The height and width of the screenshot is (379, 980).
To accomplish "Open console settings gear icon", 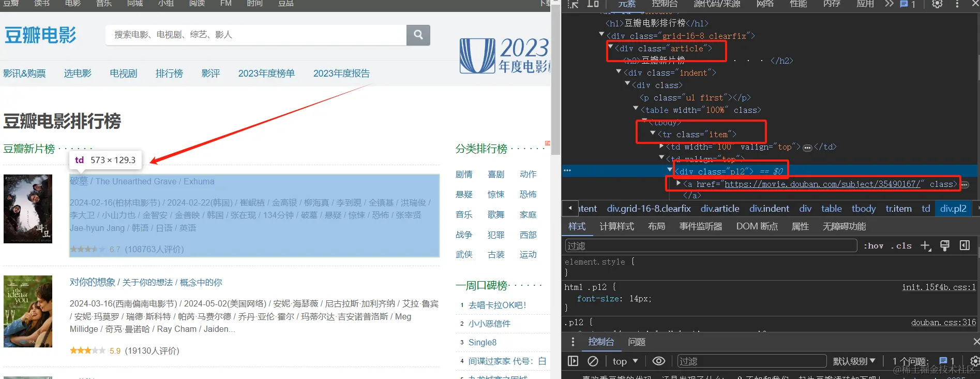I will pyautogui.click(x=974, y=361).
